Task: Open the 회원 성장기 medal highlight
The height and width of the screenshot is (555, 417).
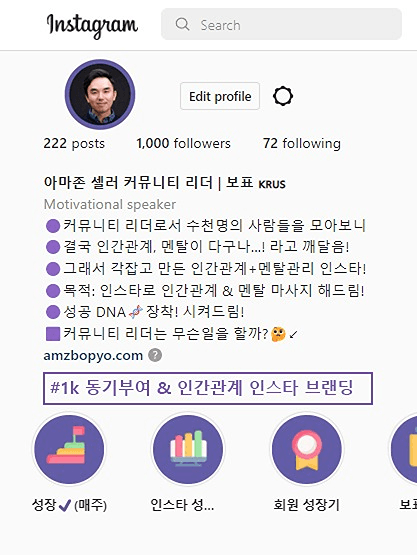Action: [x=307, y=449]
